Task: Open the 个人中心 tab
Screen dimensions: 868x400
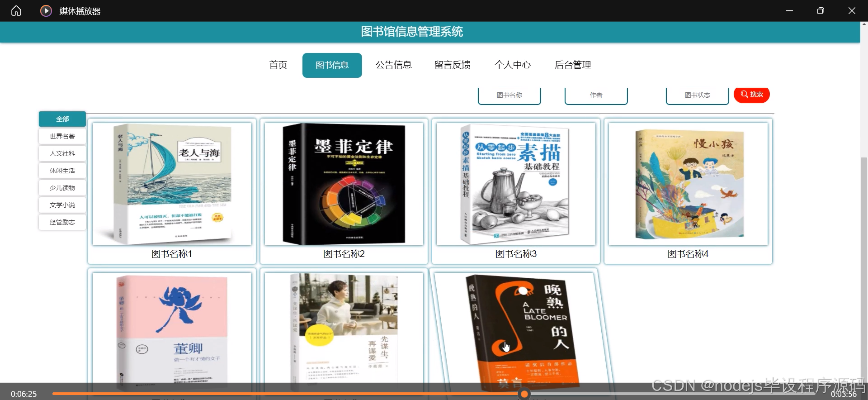Action: 512,65
